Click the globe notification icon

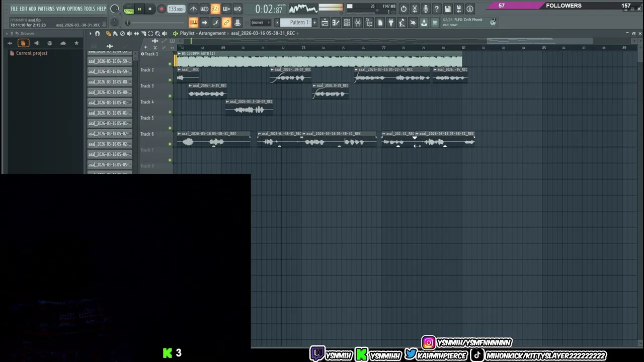pyautogui.click(x=493, y=22)
